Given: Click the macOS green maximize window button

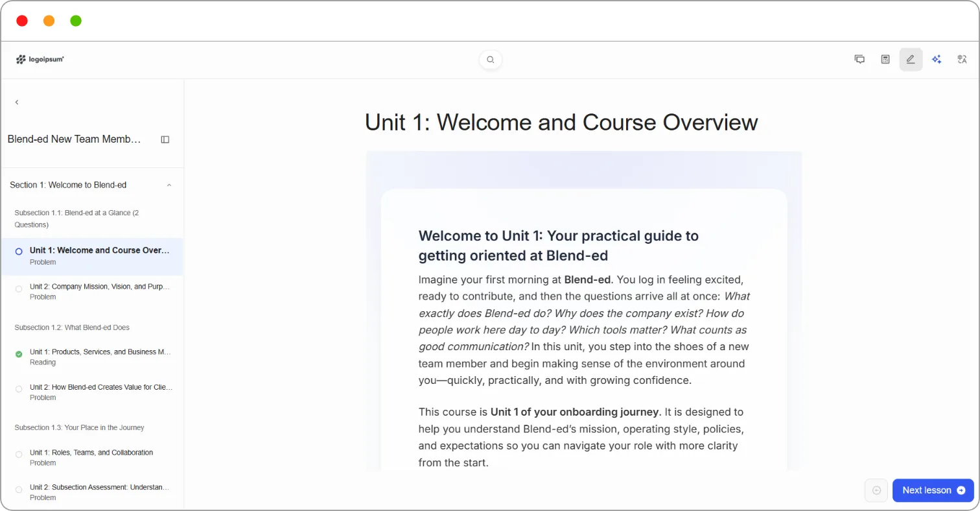Looking at the screenshot, I should pyautogui.click(x=76, y=21).
